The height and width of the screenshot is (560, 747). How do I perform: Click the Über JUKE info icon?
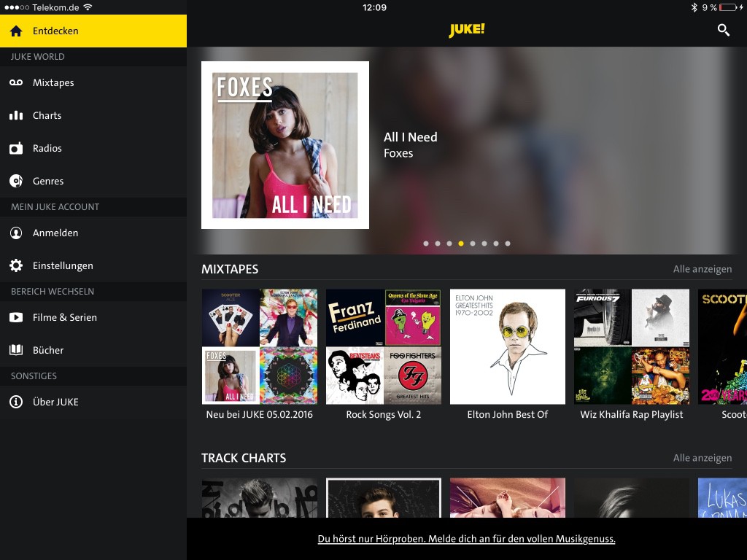(16, 402)
